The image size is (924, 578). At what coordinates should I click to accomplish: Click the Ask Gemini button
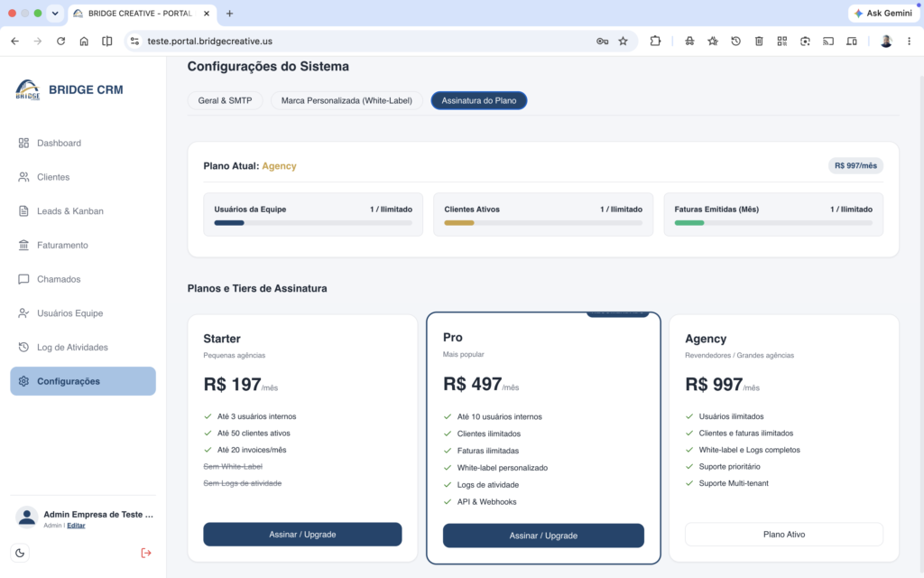(883, 13)
